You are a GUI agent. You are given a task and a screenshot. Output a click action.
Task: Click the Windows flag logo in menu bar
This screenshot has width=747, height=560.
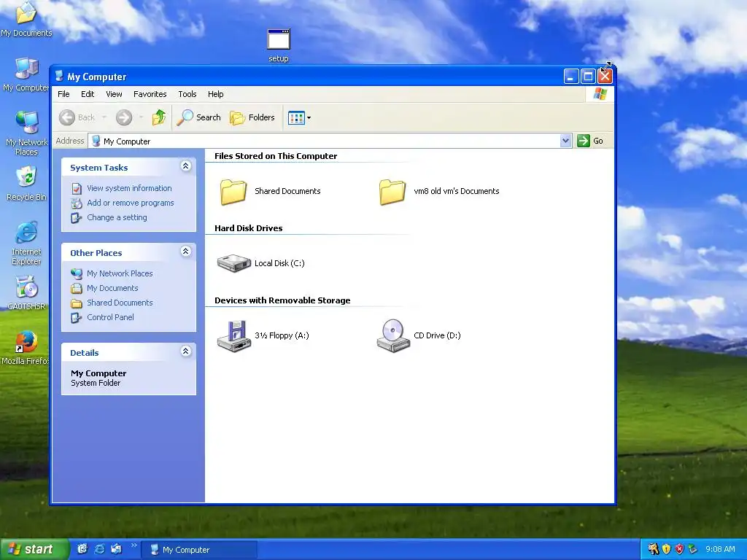600,94
